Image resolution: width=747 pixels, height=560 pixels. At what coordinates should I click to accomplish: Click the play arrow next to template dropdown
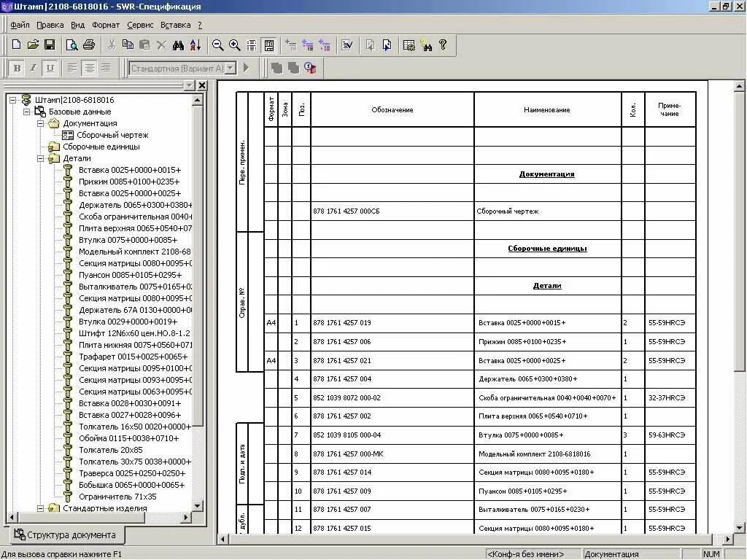click(x=247, y=68)
